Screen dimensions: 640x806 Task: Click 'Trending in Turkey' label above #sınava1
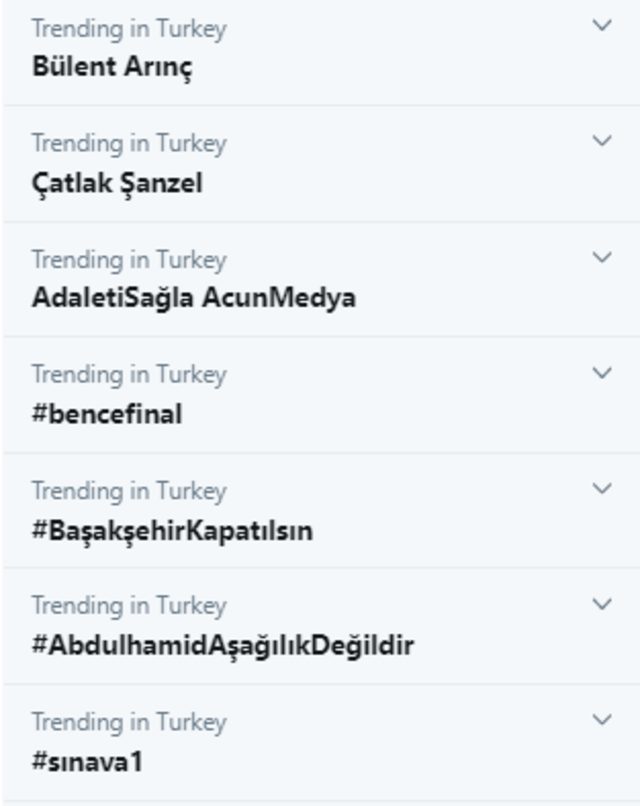click(129, 722)
